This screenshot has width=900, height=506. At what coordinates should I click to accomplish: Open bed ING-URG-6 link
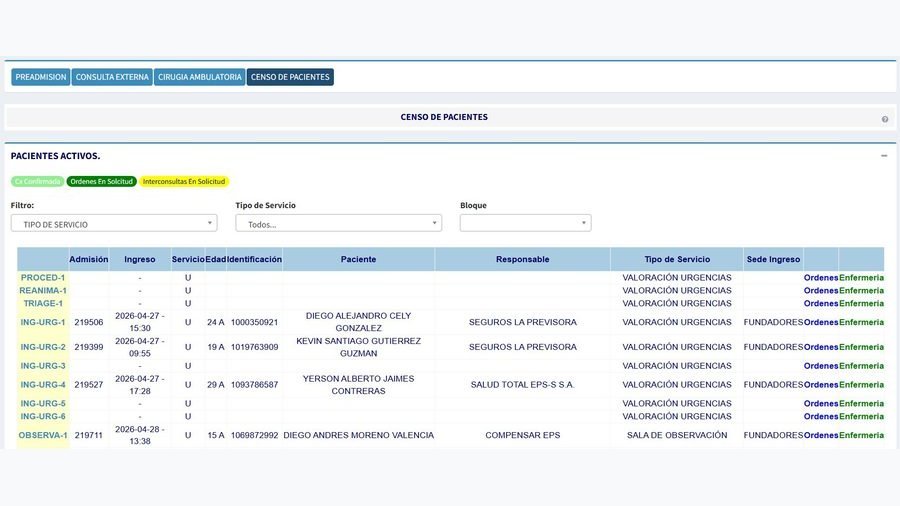43,417
